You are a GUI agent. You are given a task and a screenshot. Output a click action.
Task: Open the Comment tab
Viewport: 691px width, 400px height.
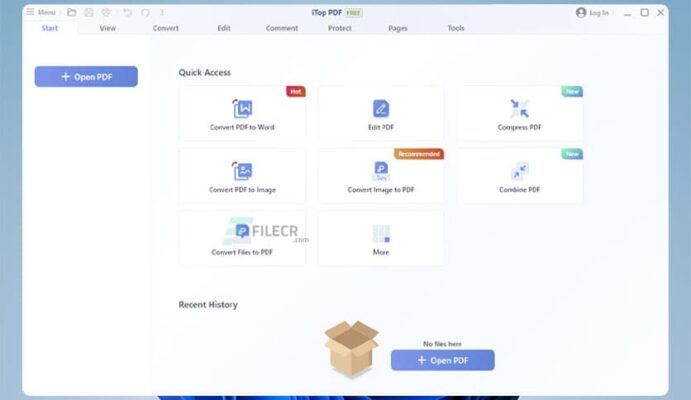pos(282,28)
